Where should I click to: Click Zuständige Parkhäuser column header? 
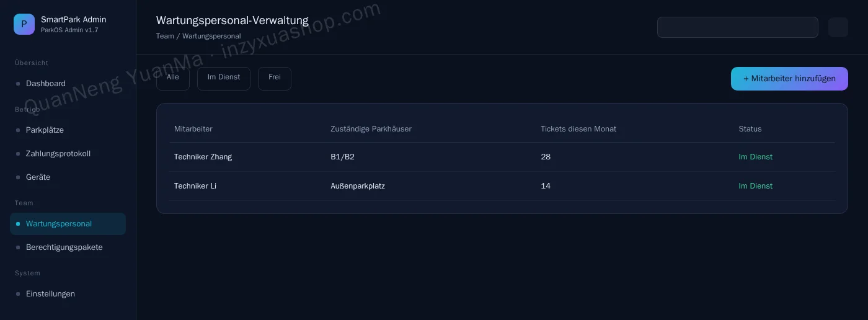(x=371, y=129)
